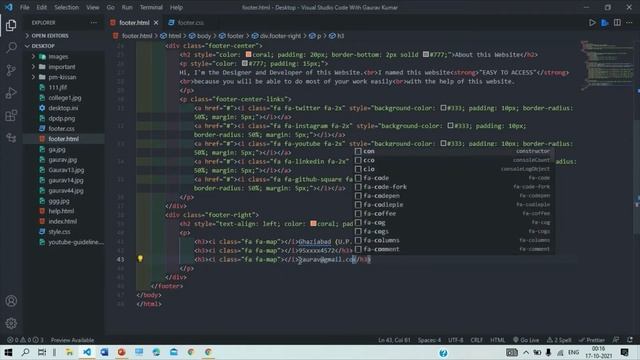
Task: Show hidden system tray icons
Action: pyautogui.click(x=526, y=352)
